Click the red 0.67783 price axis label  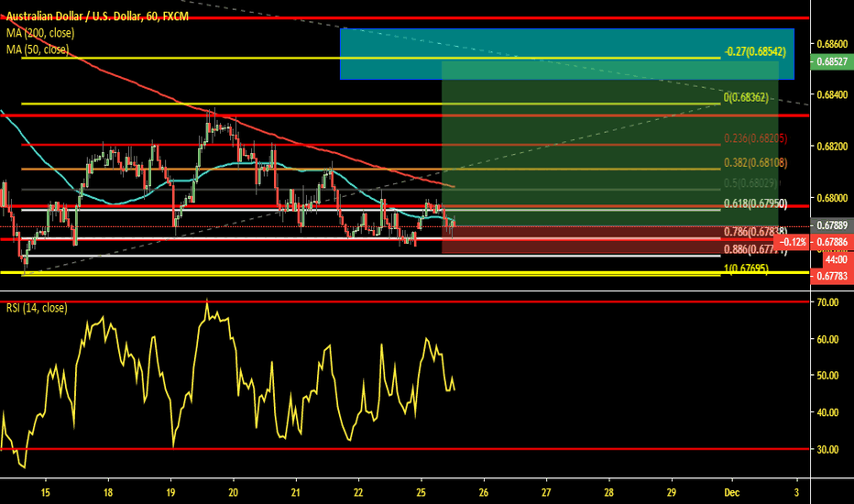coord(831,273)
